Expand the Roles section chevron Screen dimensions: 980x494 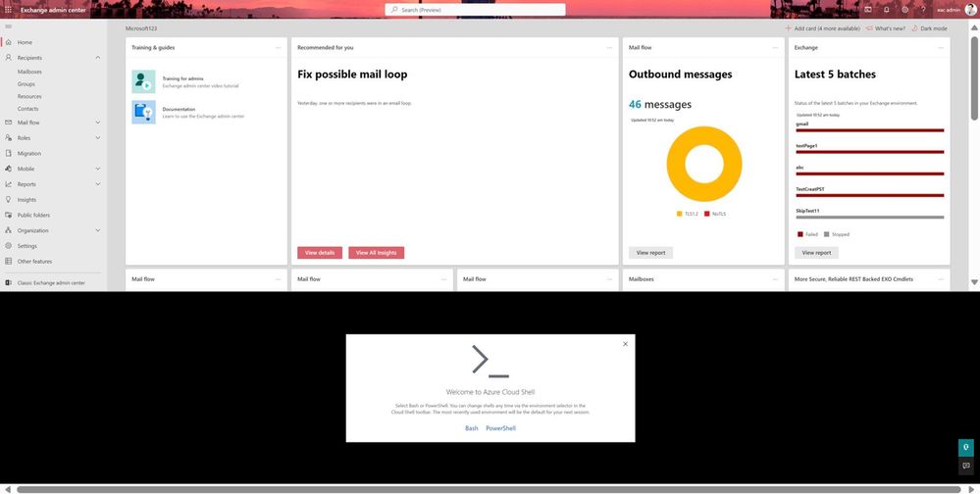[97, 137]
